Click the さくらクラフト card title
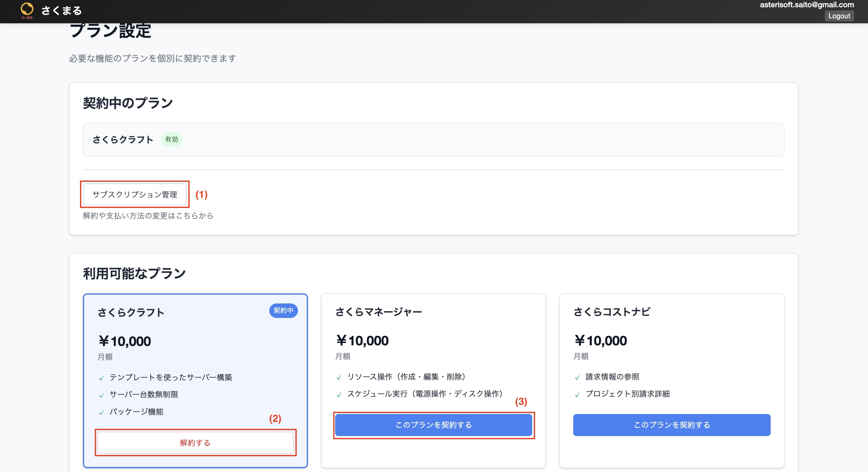This screenshot has height=472, width=868. 131,313
